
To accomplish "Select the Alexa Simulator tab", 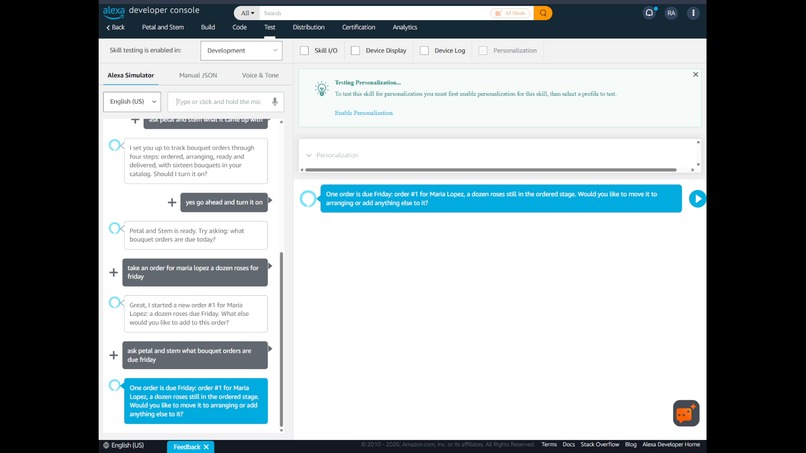I will point(131,75).
